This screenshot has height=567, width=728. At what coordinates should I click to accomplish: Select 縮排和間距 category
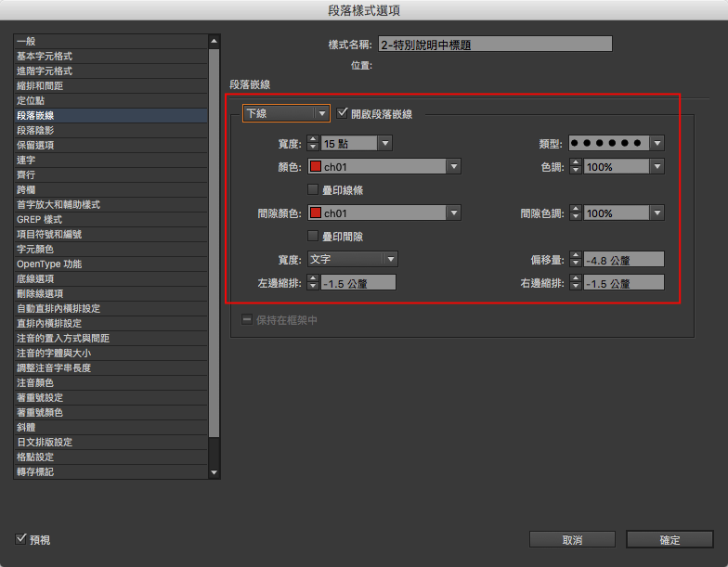tap(110, 85)
